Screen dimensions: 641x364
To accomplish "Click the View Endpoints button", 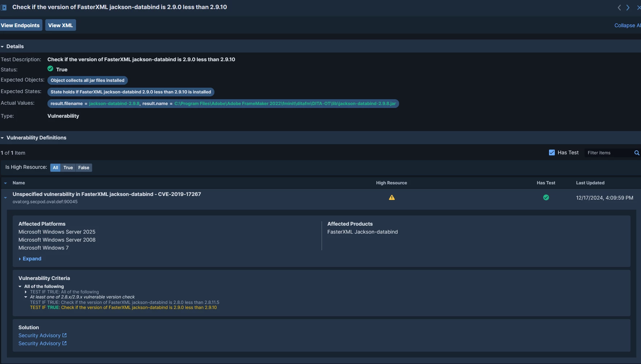I will (21, 25).
